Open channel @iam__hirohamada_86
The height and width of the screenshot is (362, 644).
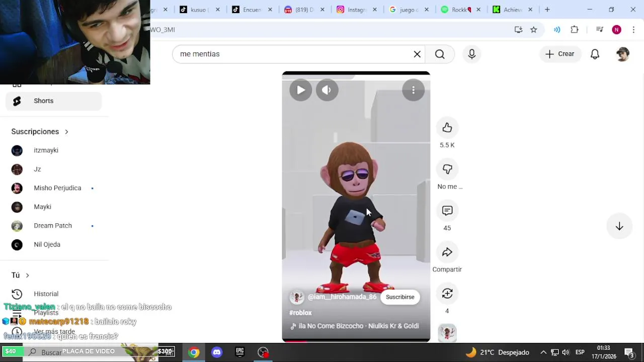[x=342, y=297]
